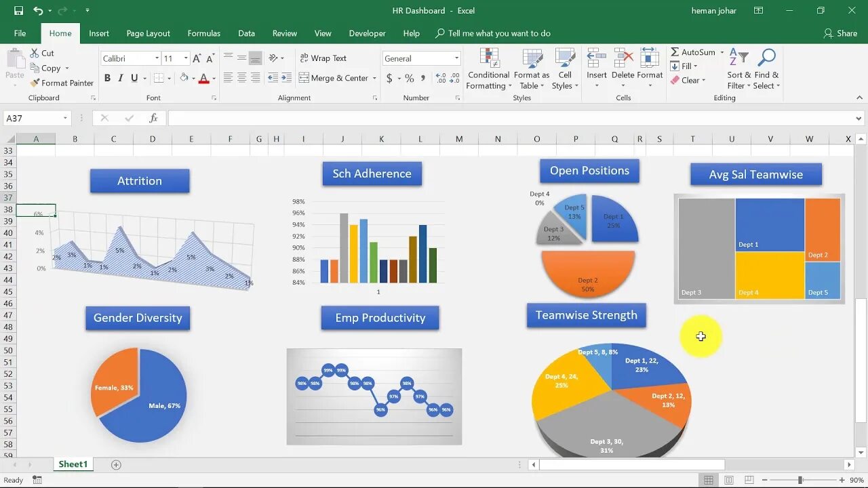Switch to the Page Layout tab
This screenshot has width=868, height=488.
[148, 33]
